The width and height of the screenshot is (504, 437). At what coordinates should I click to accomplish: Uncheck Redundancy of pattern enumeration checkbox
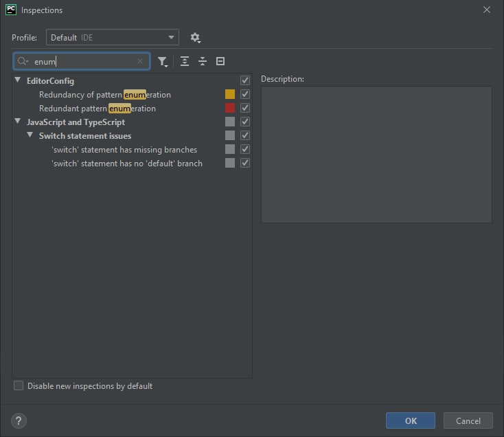tap(245, 94)
